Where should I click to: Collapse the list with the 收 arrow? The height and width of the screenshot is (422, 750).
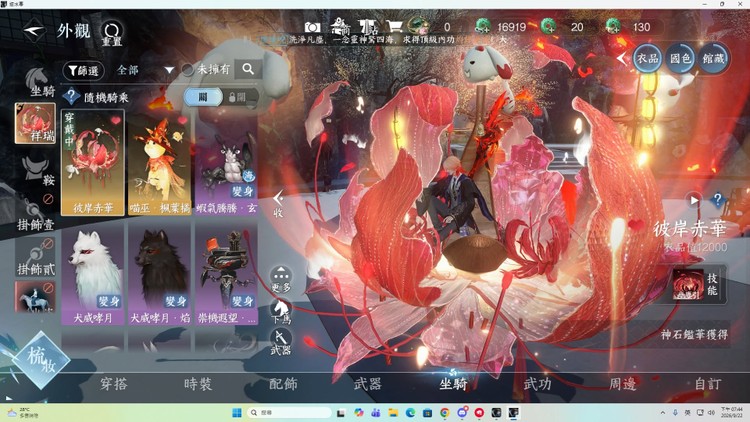tap(278, 203)
